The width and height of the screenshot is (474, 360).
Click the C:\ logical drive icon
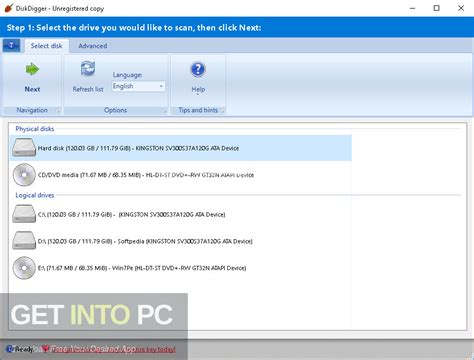(x=24, y=214)
